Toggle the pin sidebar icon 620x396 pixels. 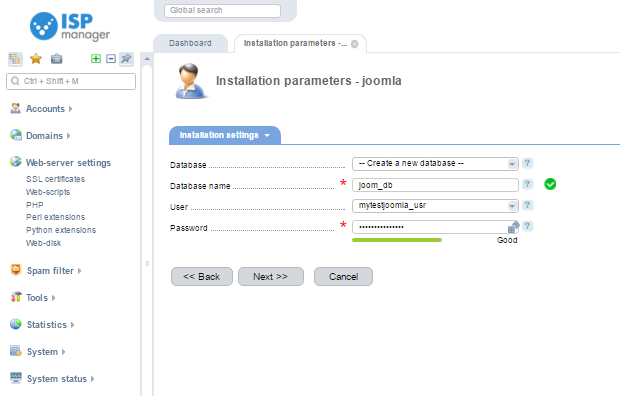point(126,59)
